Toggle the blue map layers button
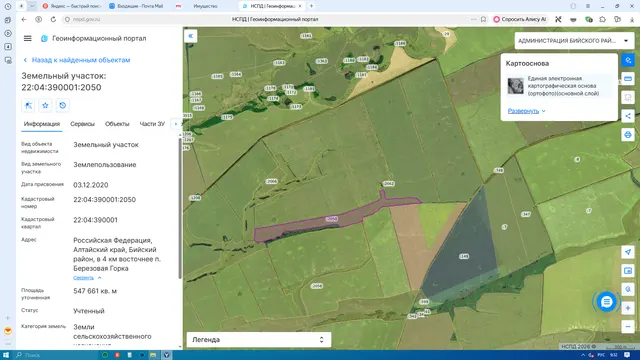Image resolution: width=640 pixels, height=360 pixels. coord(628,60)
